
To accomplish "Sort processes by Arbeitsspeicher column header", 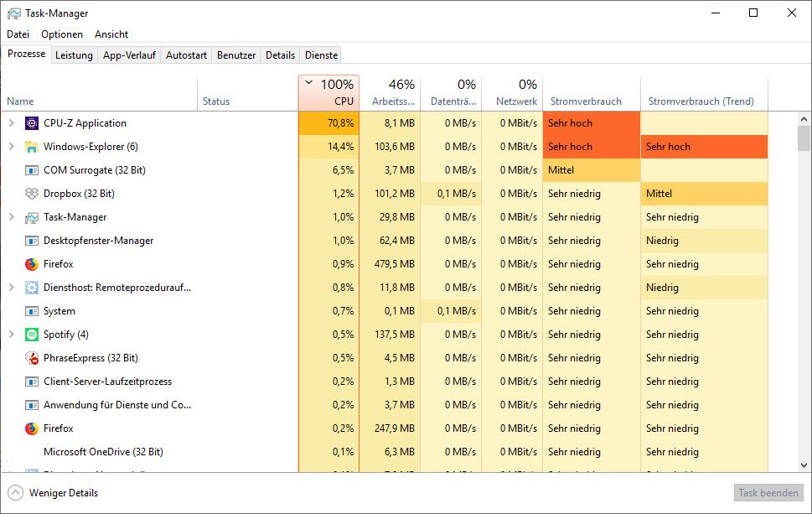I will [393, 92].
